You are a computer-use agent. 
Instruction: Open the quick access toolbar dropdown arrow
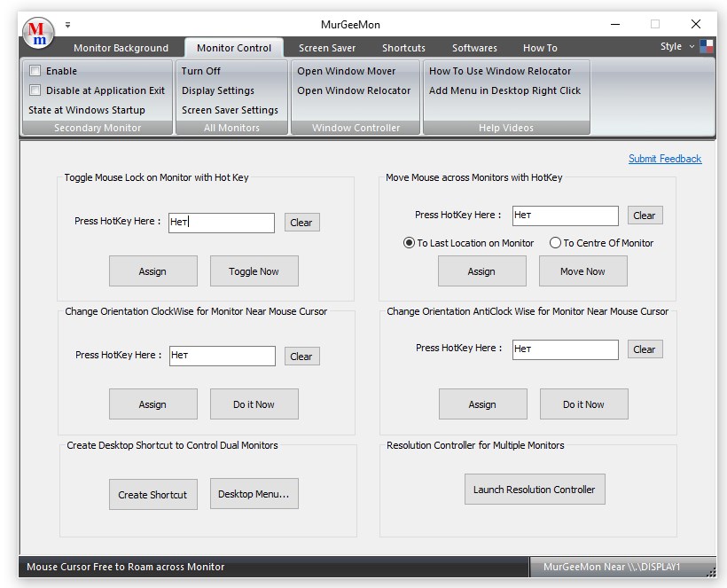67,25
